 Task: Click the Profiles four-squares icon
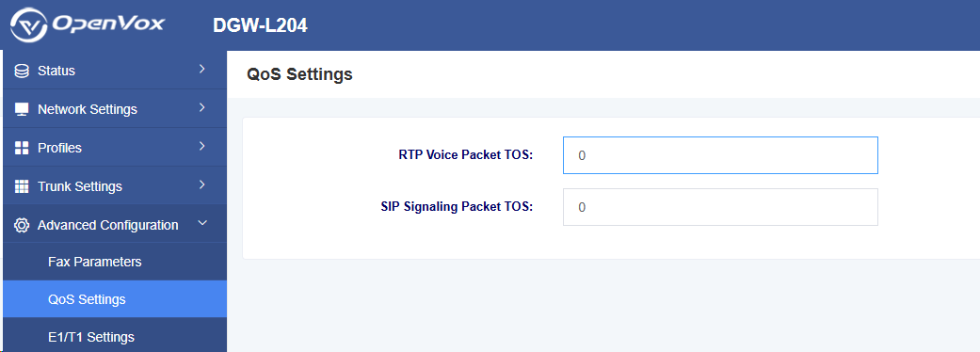(22, 148)
